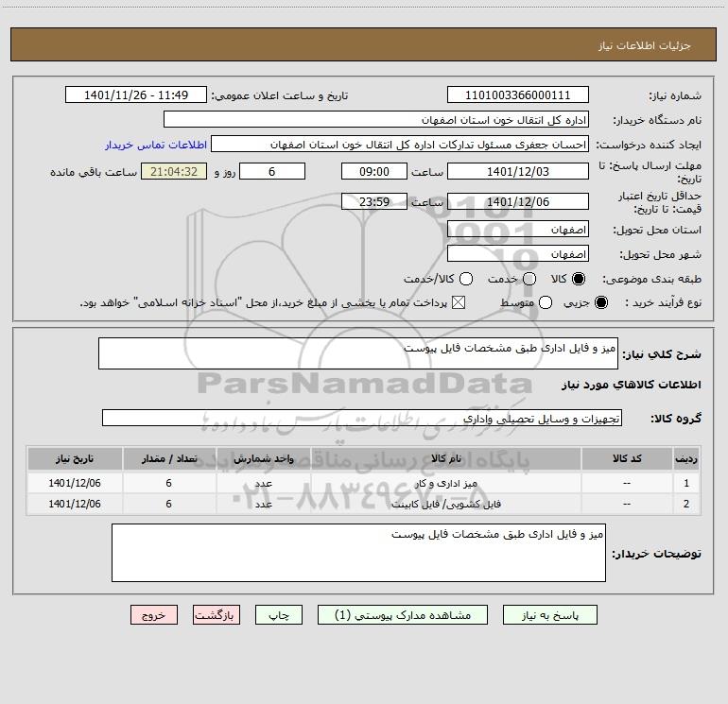728x704 pixels.
Task: Click the شماره نیاز field 1101003366000111
Action: 518,94
